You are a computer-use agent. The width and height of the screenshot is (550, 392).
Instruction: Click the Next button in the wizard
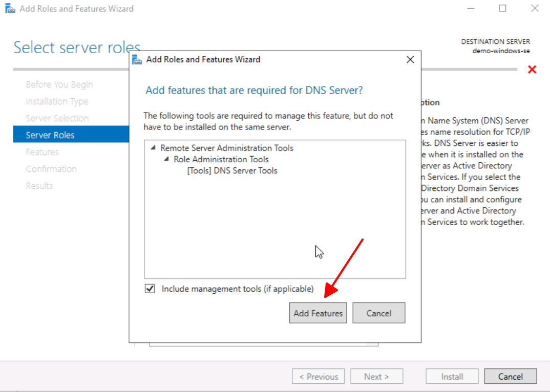tap(376, 377)
